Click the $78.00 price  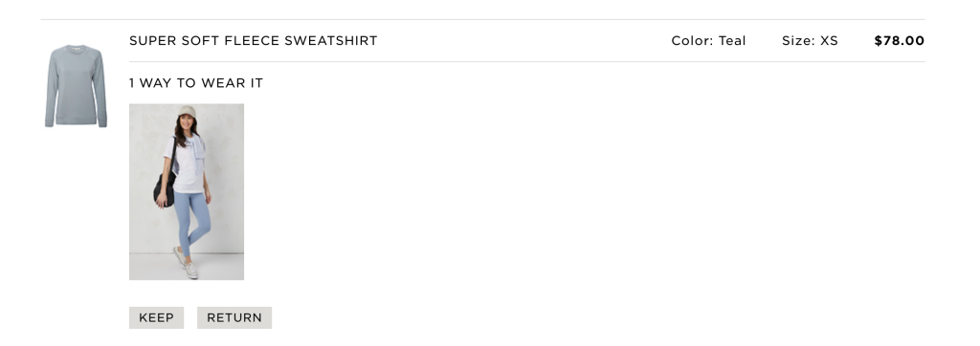pyautogui.click(x=899, y=40)
